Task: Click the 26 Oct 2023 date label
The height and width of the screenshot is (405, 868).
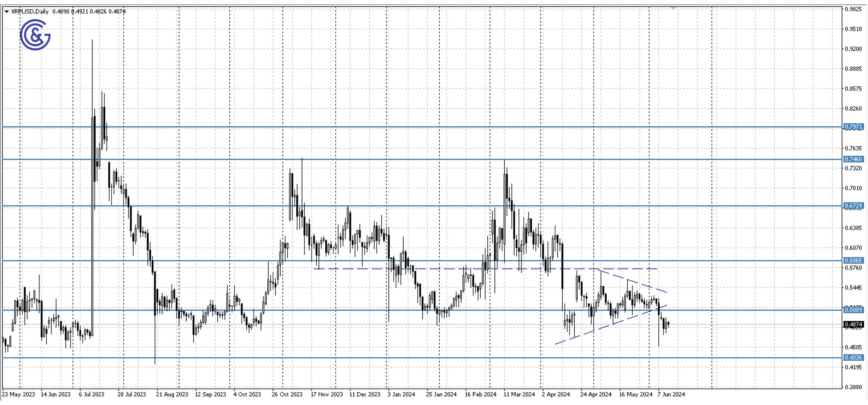Action: 287,394
